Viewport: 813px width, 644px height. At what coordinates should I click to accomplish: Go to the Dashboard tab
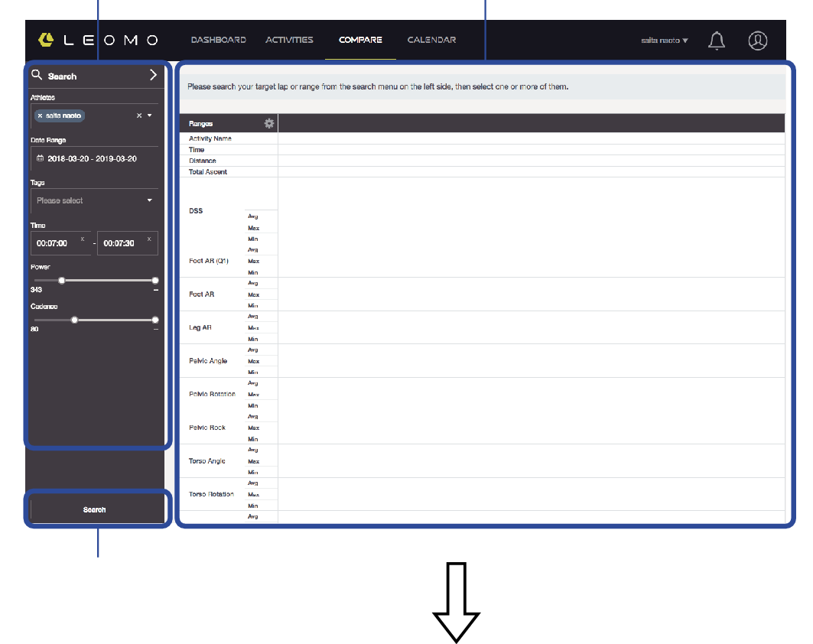[x=218, y=40]
